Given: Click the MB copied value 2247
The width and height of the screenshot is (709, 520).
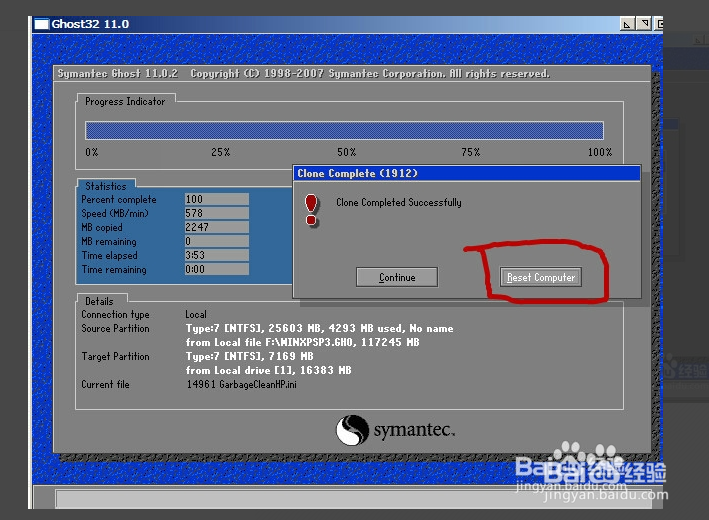Looking at the screenshot, I should (x=217, y=227).
